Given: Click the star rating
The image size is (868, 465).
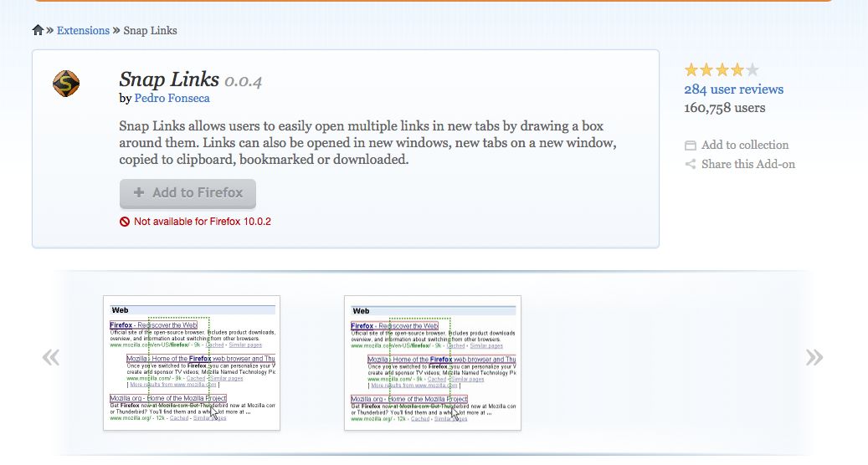Looking at the screenshot, I should 722,70.
